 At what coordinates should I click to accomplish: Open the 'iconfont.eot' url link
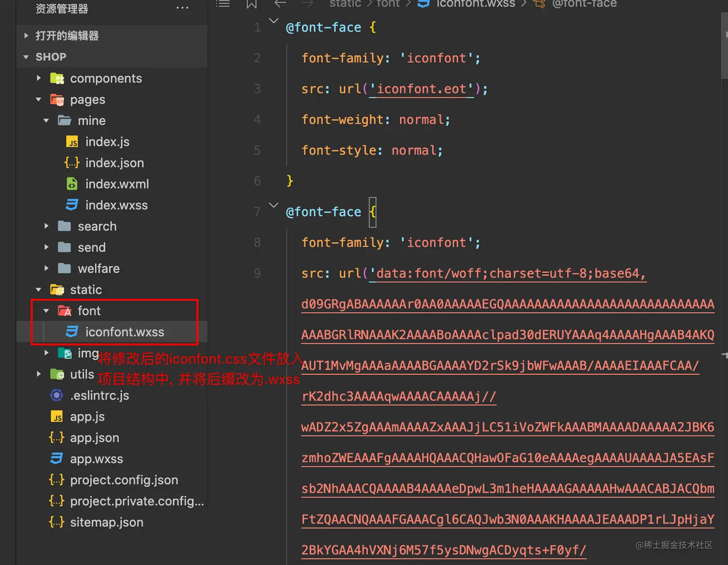pyautogui.click(x=421, y=89)
